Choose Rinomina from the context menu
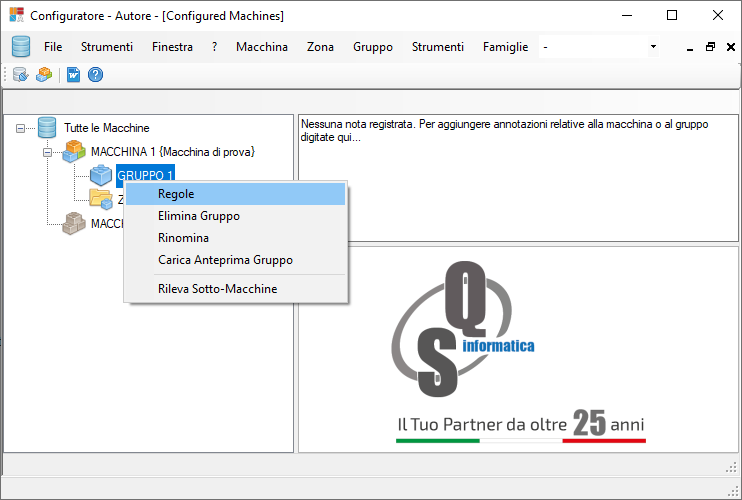 coord(236,238)
